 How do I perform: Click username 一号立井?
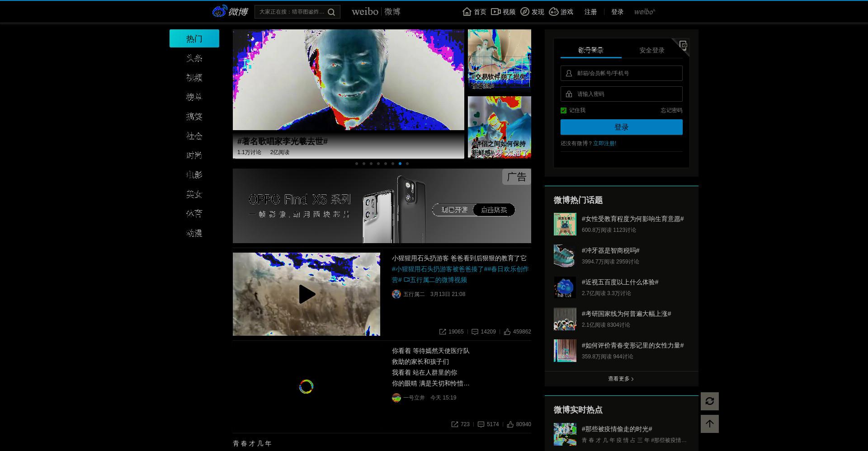(414, 398)
